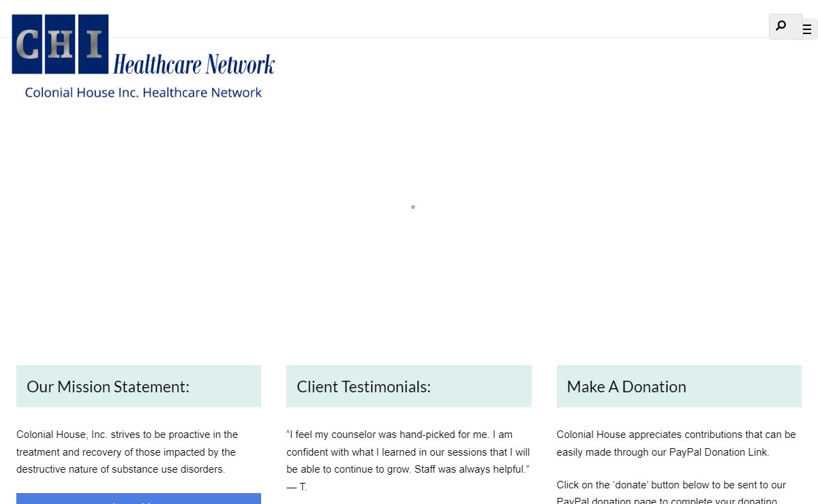Click the 'Colonial House Inc. Healthcare Network' tagline
Viewport: 818px width, 504px height.
[x=143, y=93]
